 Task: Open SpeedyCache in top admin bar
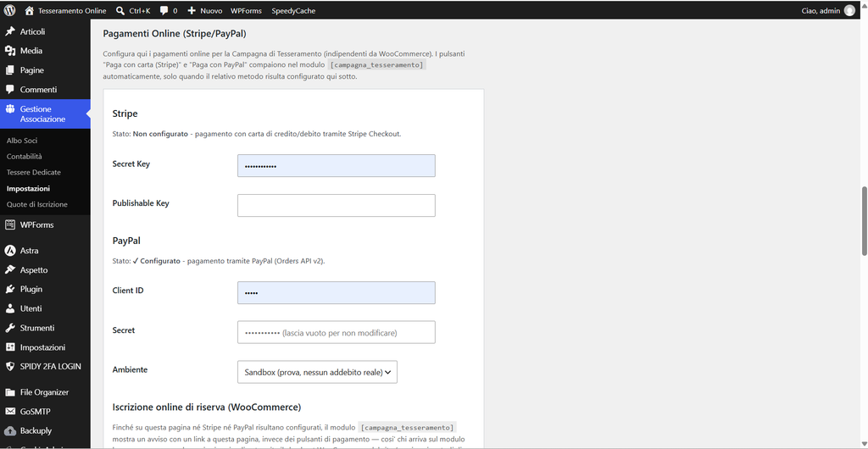tap(293, 10)
